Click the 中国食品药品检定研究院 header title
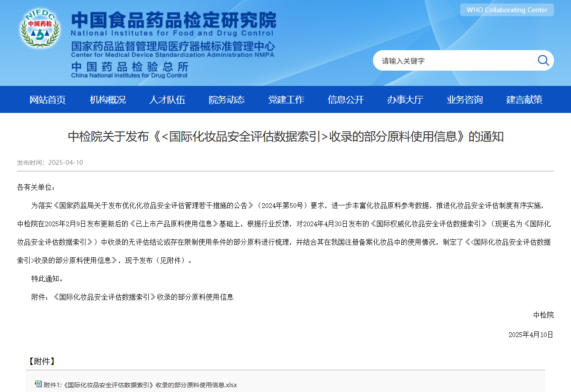571x392 pixels. click(x=174, y=20)
